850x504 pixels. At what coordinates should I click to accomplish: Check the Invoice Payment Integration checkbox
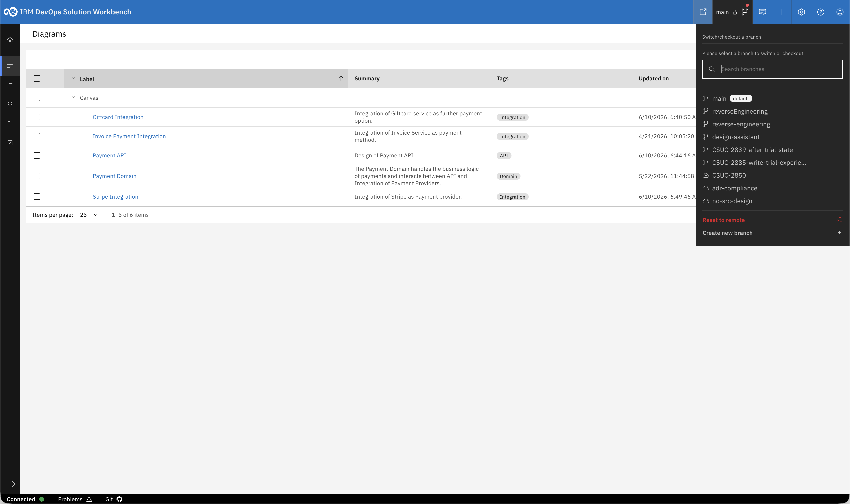coord(37,136)
